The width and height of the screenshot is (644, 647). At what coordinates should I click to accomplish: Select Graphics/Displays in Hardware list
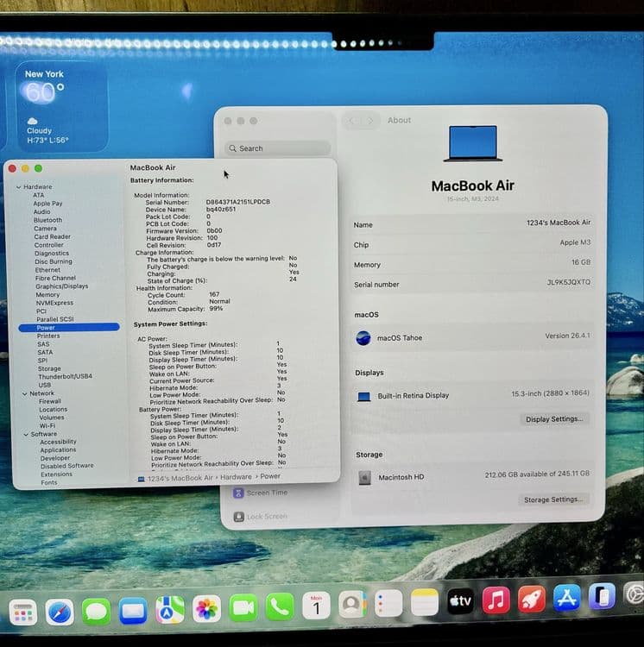point(62,286)
